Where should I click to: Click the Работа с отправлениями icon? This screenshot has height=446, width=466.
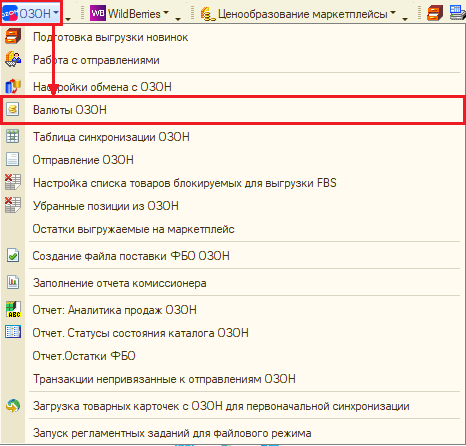point(13,59)
